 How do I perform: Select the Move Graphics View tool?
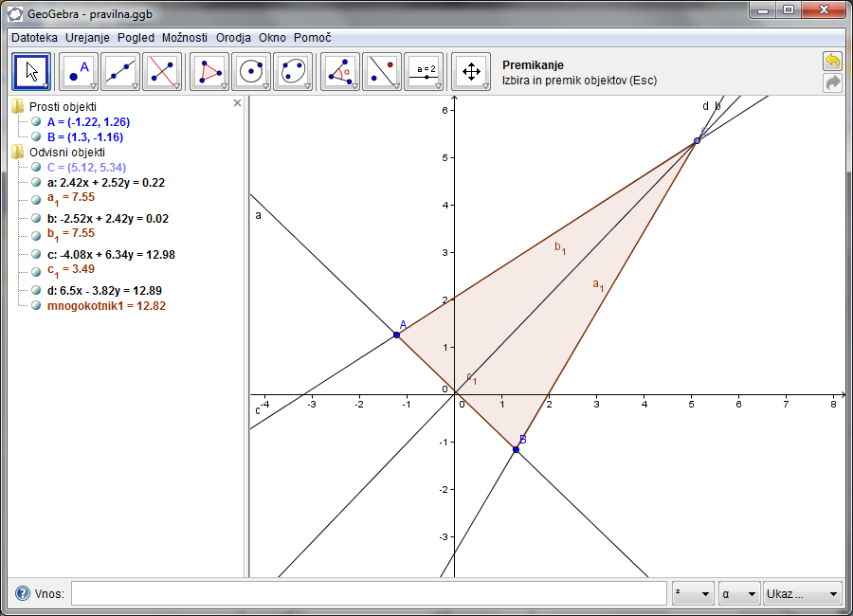pyautogui.click(x=471, y=71)
